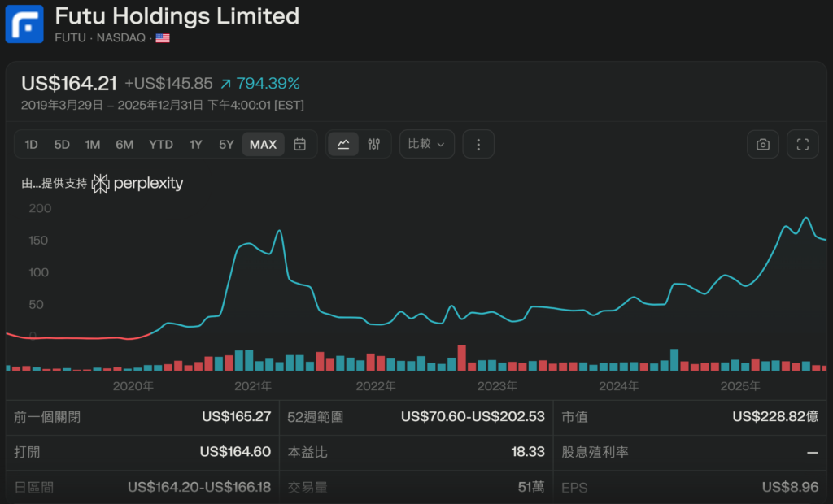This screenshot has height=504, width=833.
Task: Choose the 1M time range
Action: pyautogui.click(x=93, y=145)
